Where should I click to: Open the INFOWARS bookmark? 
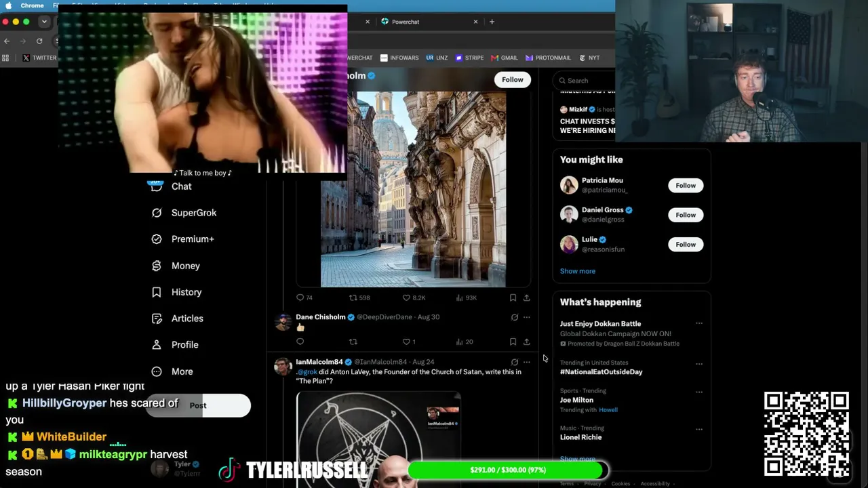399,58
